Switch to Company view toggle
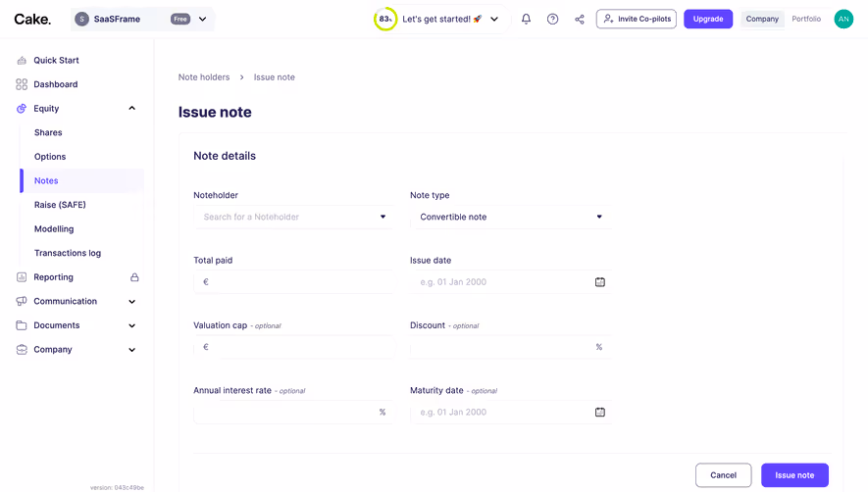The height and width of the screenshot is (492, 868). pyautogui.click(x=762, y=19)
